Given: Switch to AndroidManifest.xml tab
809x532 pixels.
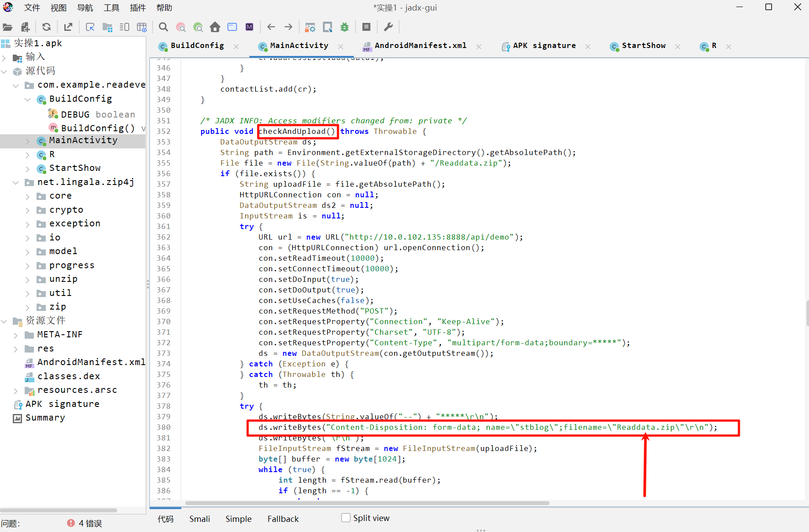Looking at the screenshot, I should [x=420, y=46].
